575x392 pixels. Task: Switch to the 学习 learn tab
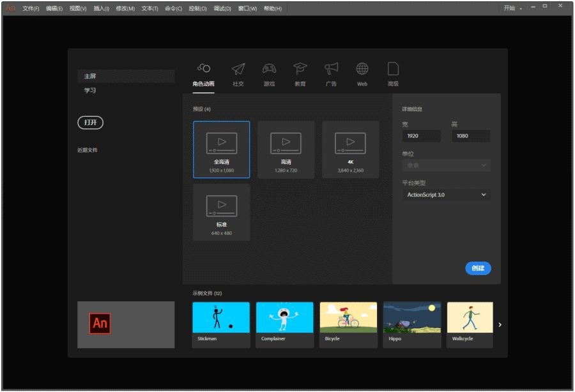pyautogui.click(x=89, y=90)
